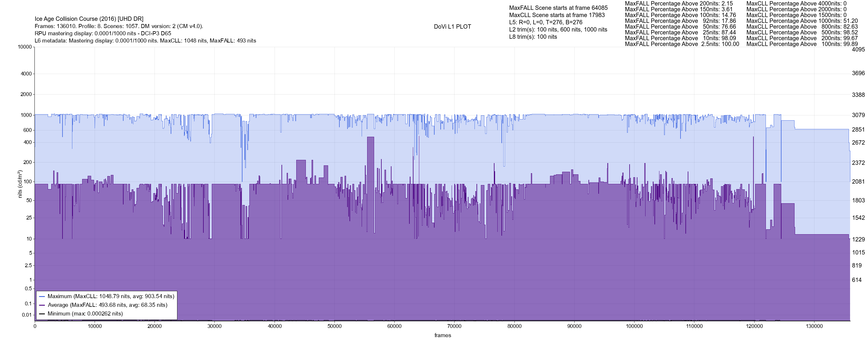Click the 10000 nits y-axis tick label
The width and height of the screenshot is (868, 347).
[x=25, y=47]
